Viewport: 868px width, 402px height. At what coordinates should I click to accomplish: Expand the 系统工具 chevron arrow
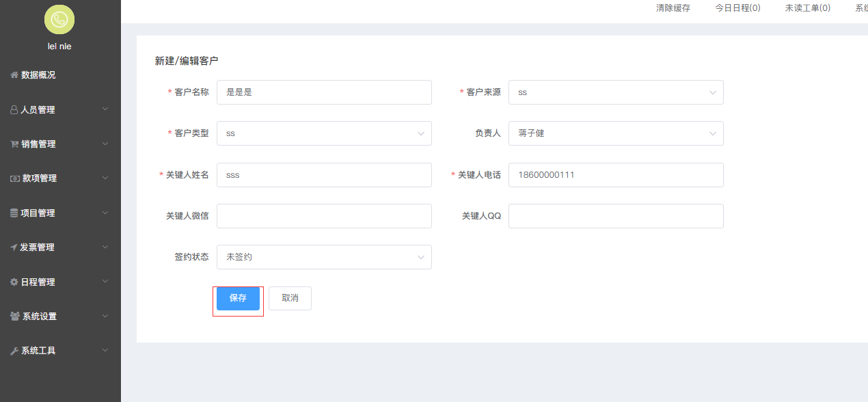[x=105, y=351]
